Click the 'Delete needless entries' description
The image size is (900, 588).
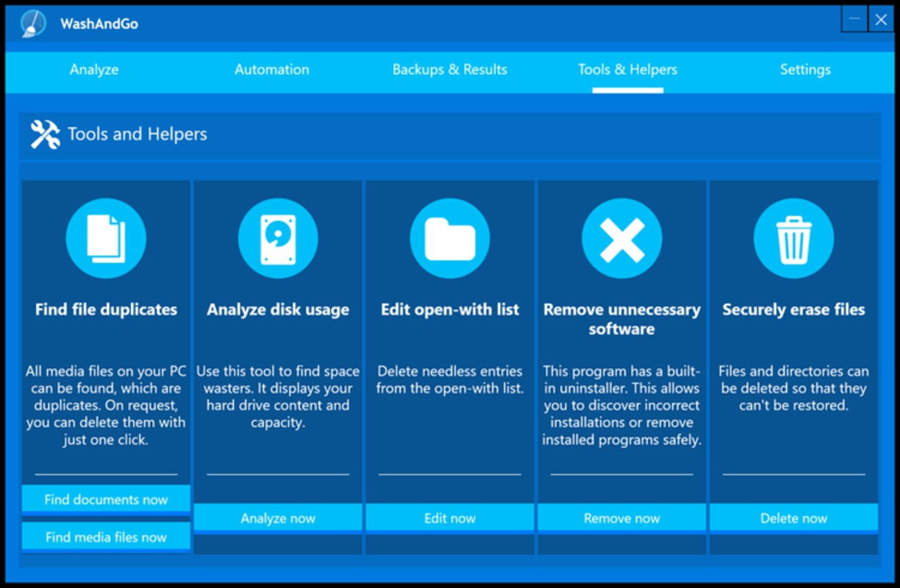point(450,380)
